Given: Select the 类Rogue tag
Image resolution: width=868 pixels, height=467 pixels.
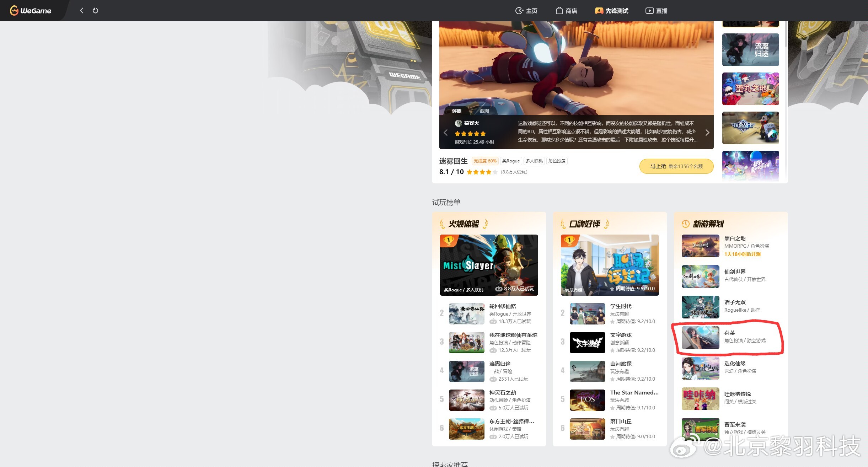Looking at the screenshot, I should pos(511,161).
